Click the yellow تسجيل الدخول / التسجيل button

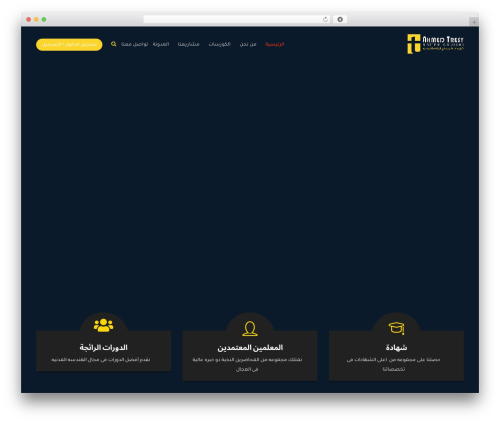69,44
